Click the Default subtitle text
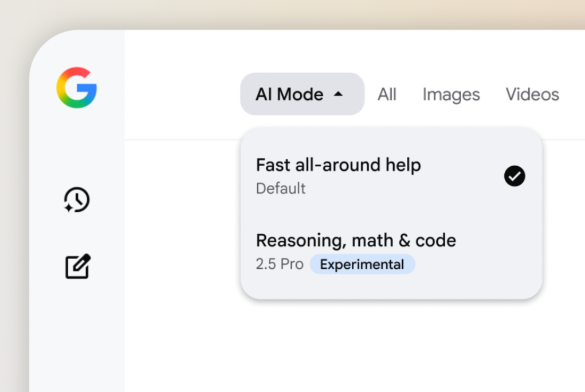This screenshot has height=392, width=585. pyautogui.click(x=281, y=189)
